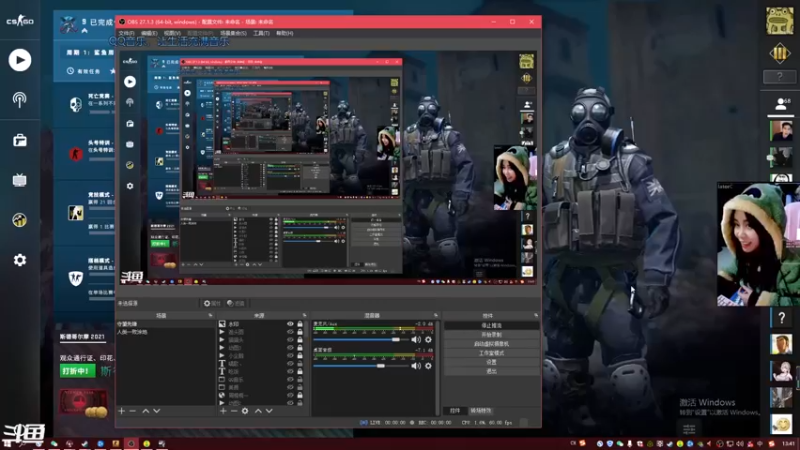Toggle the lock of QQ音乐 source
The image size is (800, 450).
click(300, 380)
